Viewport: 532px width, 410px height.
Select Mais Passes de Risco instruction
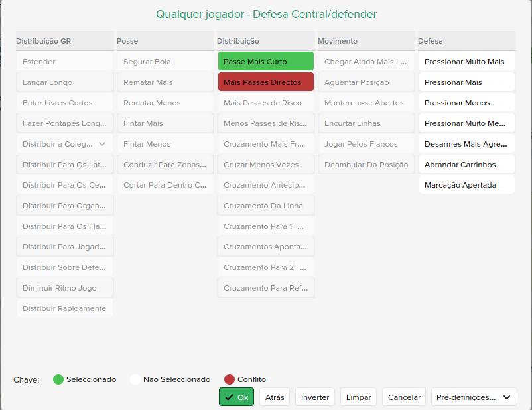(x=265, y=103)
